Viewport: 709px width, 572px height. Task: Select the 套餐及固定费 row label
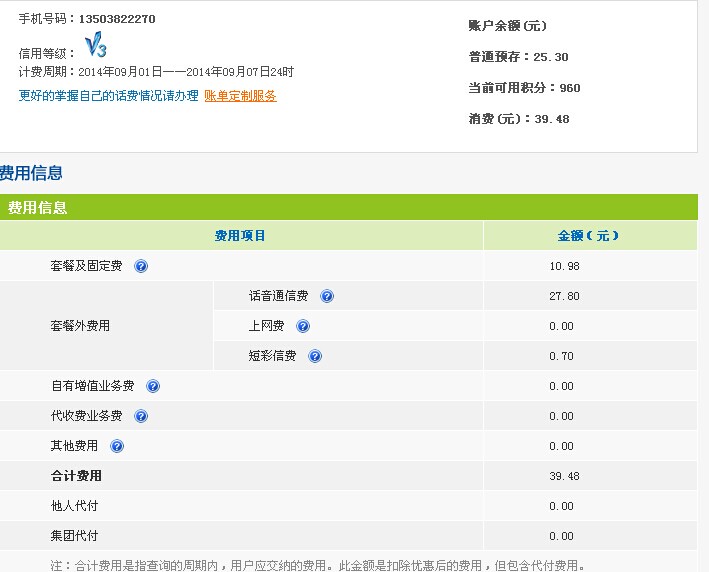click(x=86, y=266)
